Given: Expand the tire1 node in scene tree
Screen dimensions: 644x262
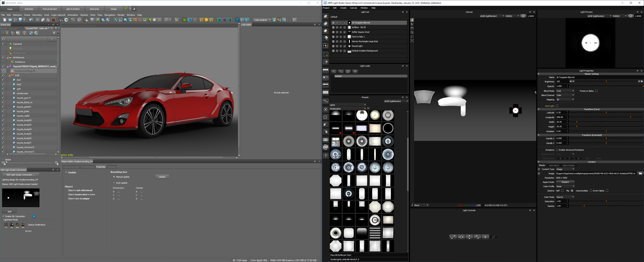Looking at the screenshot, I should 14,80.
